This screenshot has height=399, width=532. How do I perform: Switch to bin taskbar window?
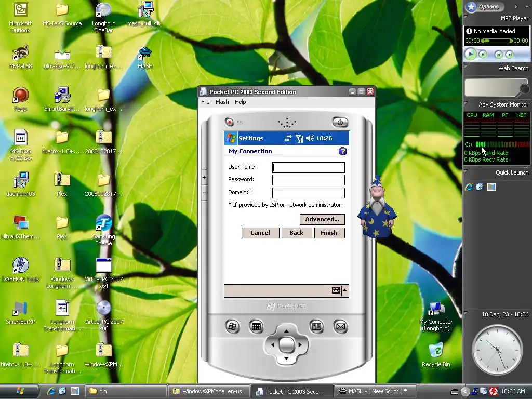[x=126, y=391]
